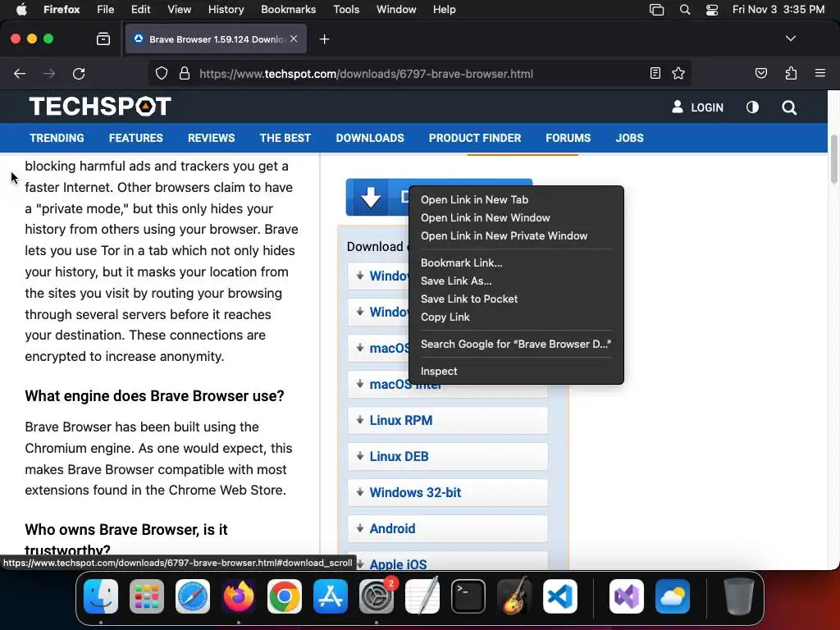Open the History menu in menu bar
The height and width of the screenshot is (630, 840).
(226, 10)
